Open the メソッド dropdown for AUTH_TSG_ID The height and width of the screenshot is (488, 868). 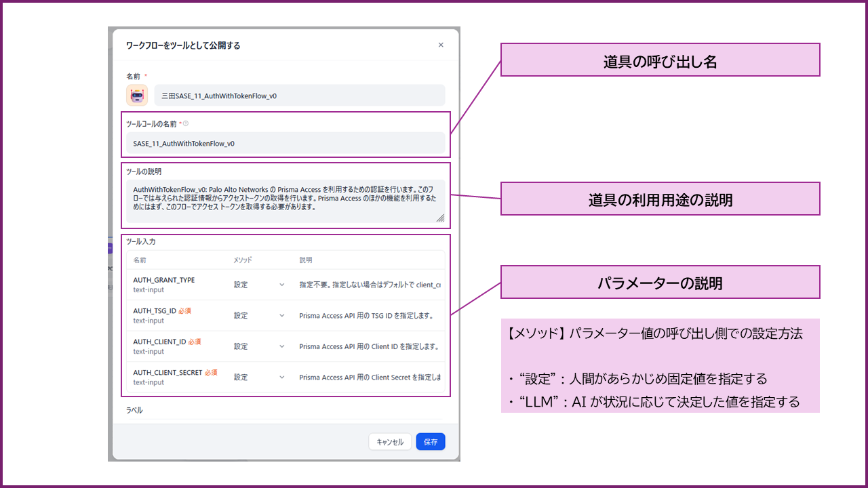click(x=259, y=316)
